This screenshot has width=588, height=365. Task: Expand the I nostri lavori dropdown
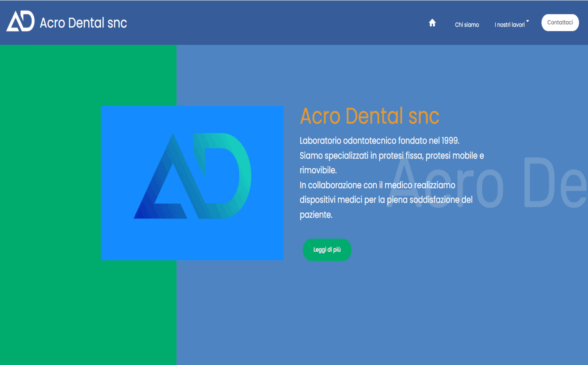[512, 24]
